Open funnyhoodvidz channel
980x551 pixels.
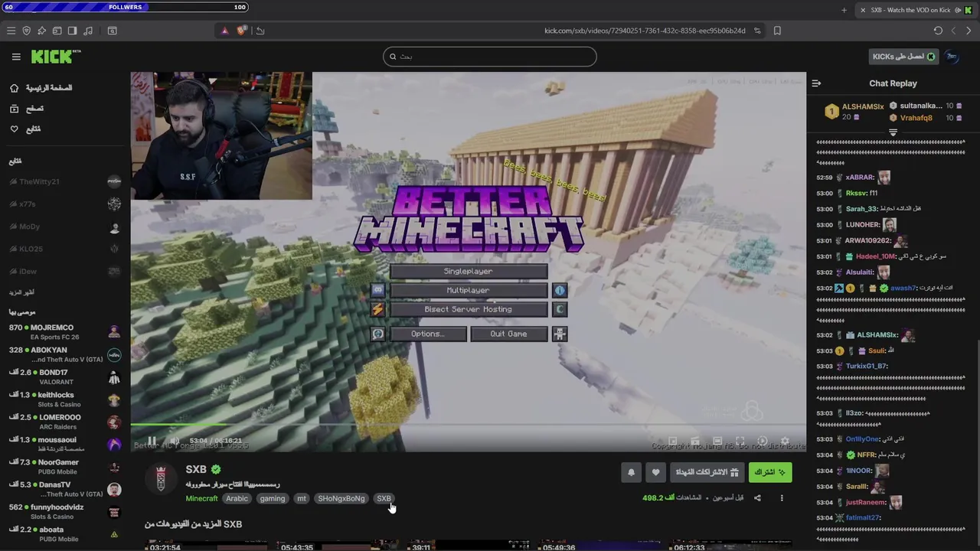[65, 511]
